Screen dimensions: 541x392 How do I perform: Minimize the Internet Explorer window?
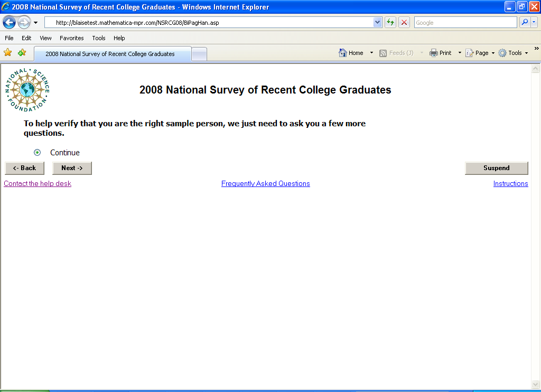coord(510,6)
